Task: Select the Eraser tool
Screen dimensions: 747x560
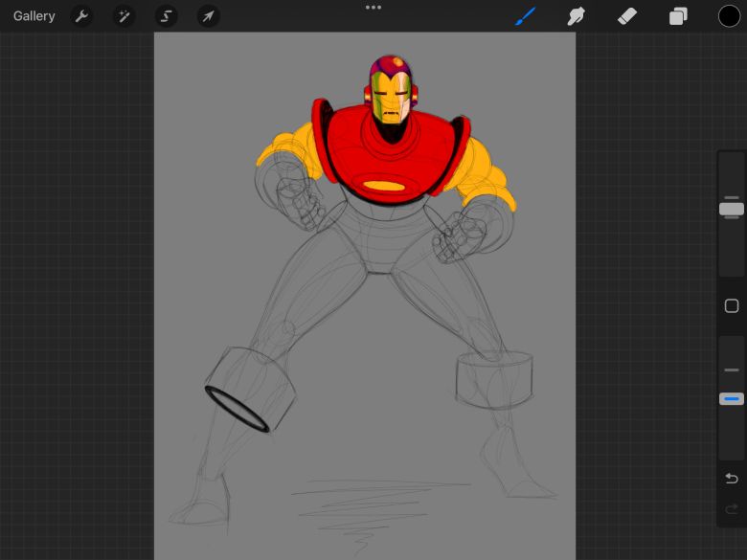Action: [627, 16]
